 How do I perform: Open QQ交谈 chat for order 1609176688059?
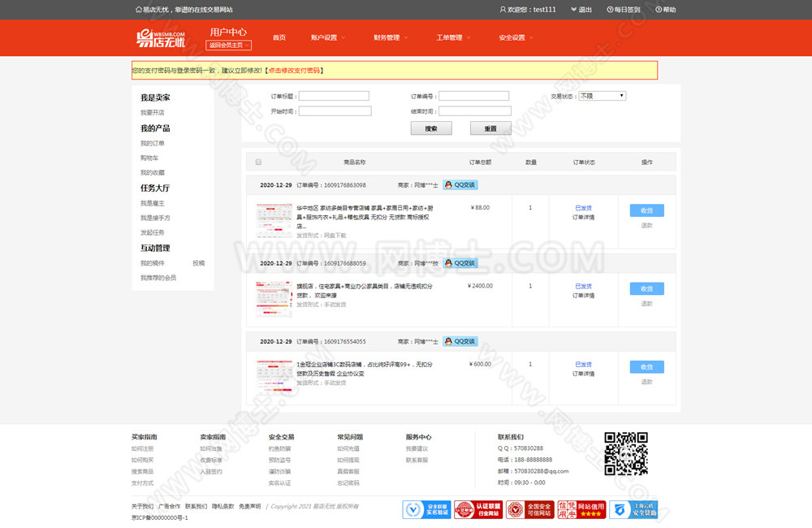coord(460,263)
